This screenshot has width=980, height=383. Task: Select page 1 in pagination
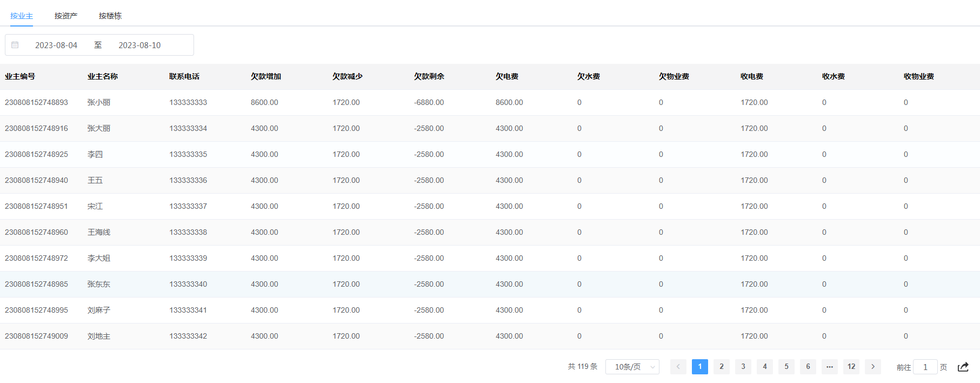(x=699, y=367)
